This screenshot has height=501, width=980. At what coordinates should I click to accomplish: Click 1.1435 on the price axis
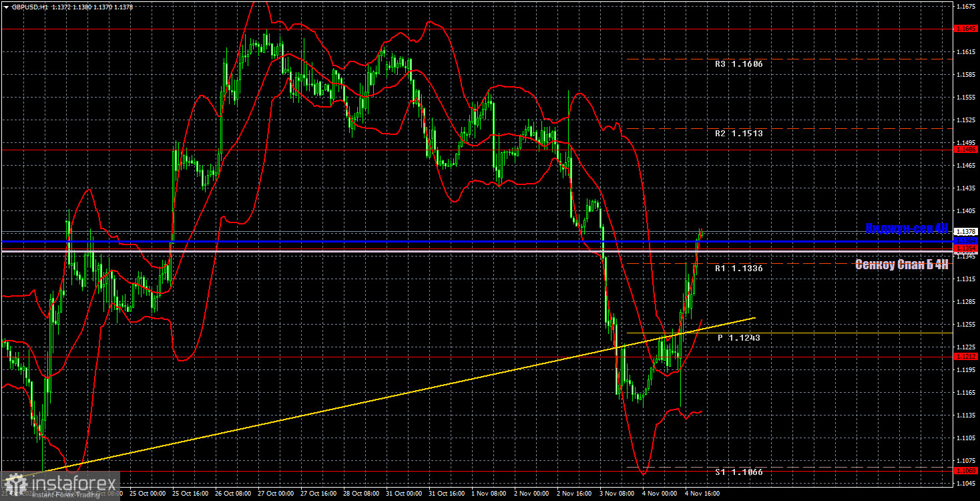point(966,188)
